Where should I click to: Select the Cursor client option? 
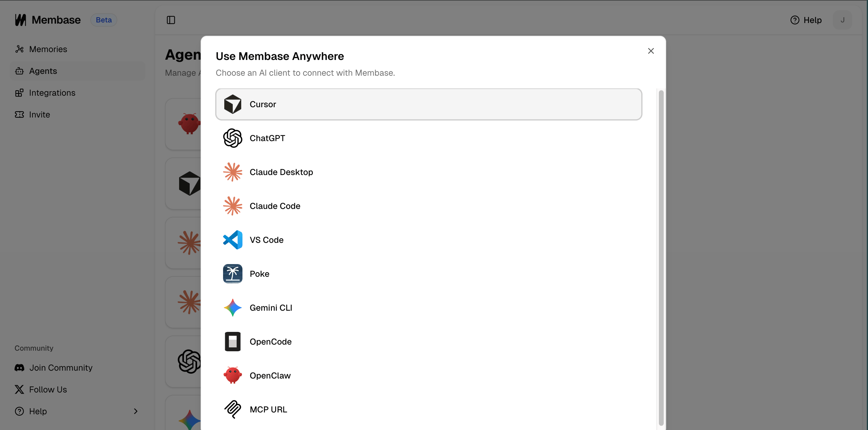click(429, 104)
